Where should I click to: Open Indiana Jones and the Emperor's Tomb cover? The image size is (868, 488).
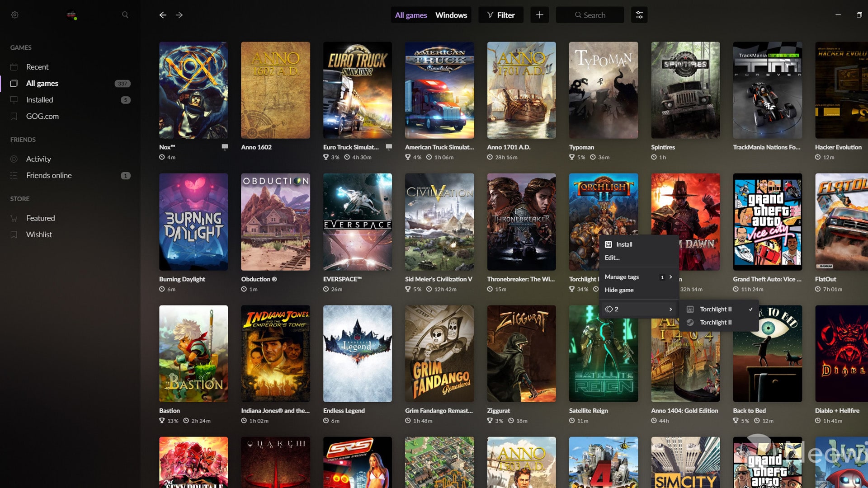275,354
